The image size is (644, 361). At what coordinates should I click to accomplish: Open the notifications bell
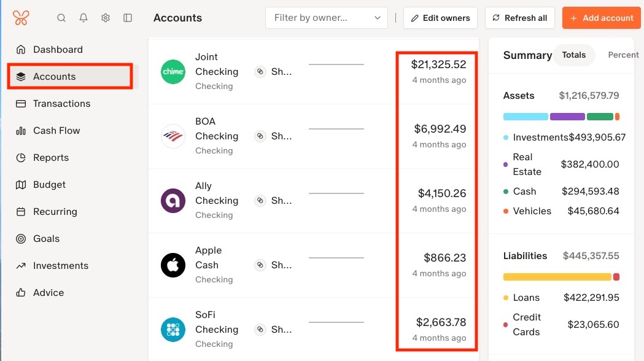pos(83,18)
